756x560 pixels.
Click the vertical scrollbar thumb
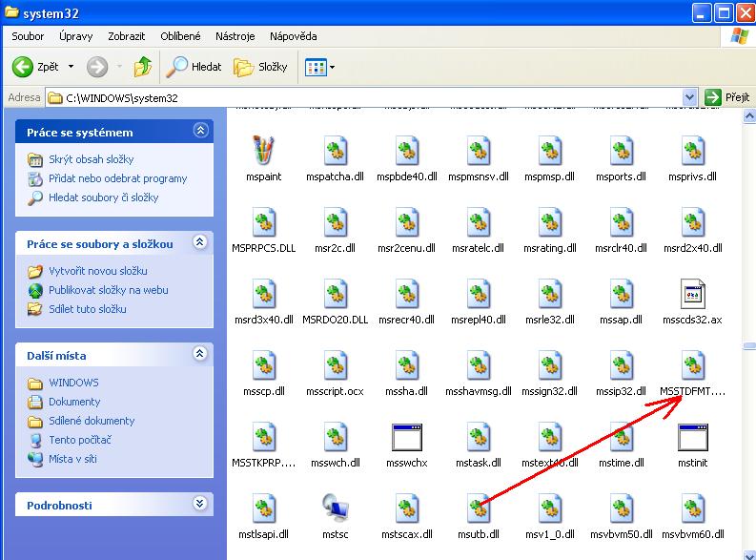click(749, 345)
